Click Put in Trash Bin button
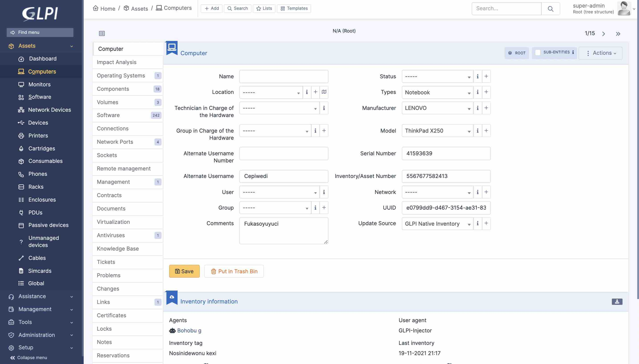Viewport: 639px width, 364px height. coord(234,271)
